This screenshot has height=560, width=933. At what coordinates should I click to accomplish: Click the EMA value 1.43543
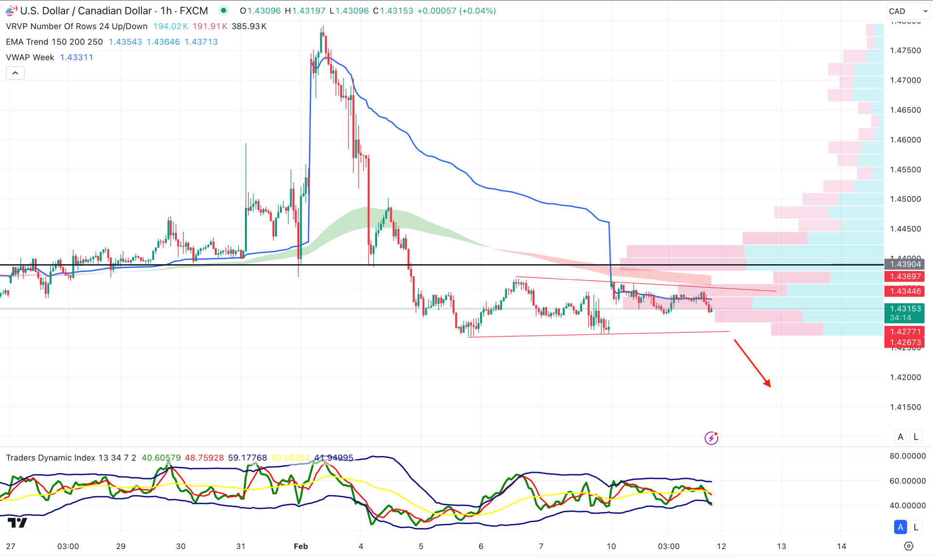click(x=125, y=42)
